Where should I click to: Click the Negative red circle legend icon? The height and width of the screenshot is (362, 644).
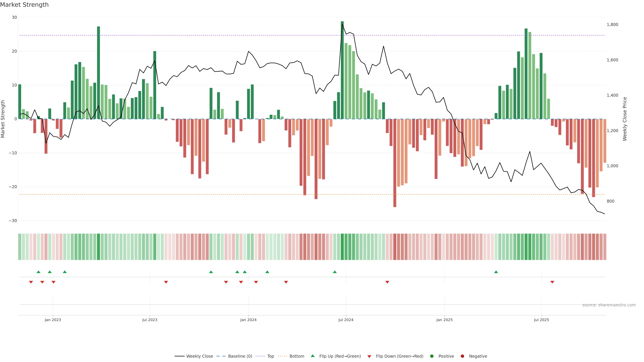462,356
